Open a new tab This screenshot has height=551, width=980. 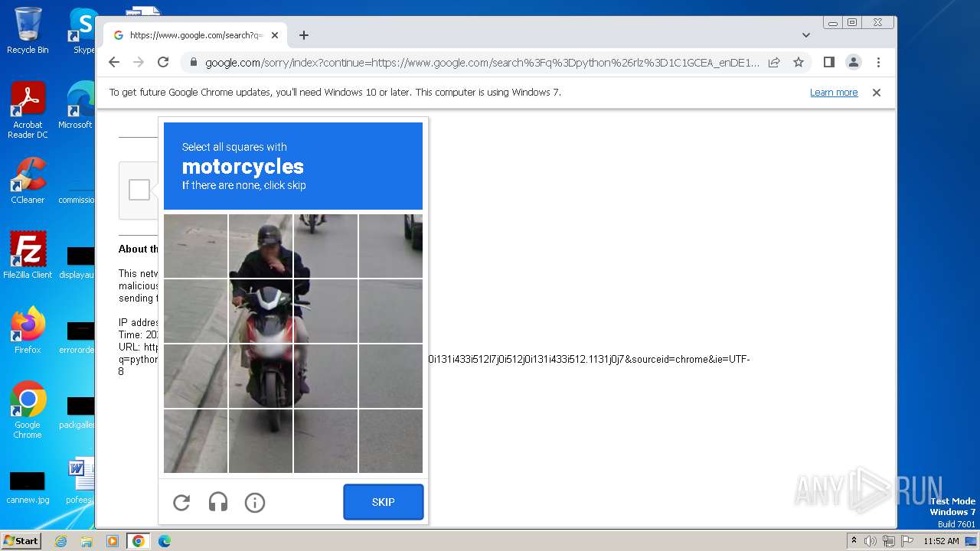(304, 35)
